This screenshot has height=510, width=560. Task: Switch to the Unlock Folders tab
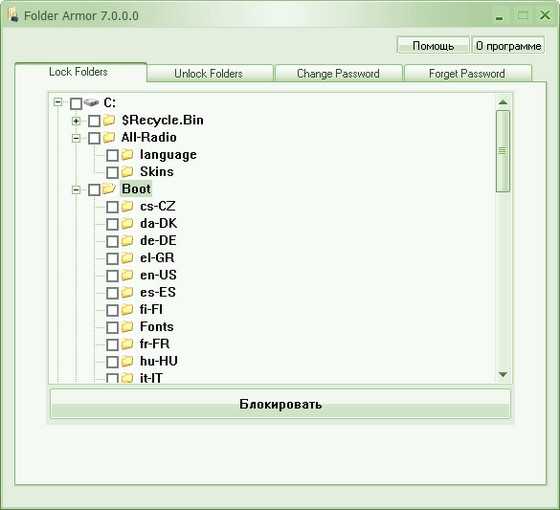click(209, 74)
